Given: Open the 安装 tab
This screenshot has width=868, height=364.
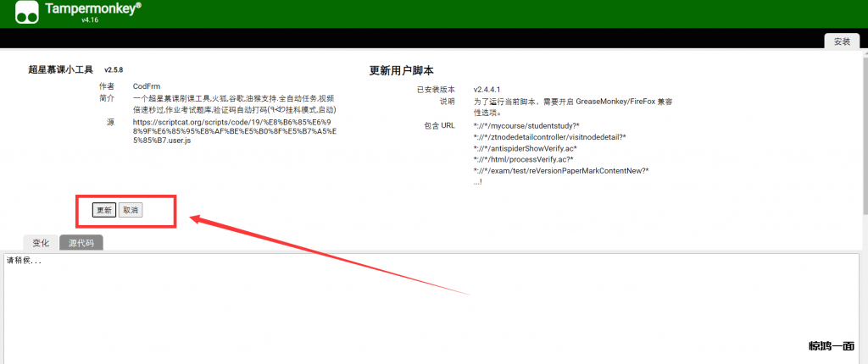Looking at the screenshot, I should click(x=841, y=41).
